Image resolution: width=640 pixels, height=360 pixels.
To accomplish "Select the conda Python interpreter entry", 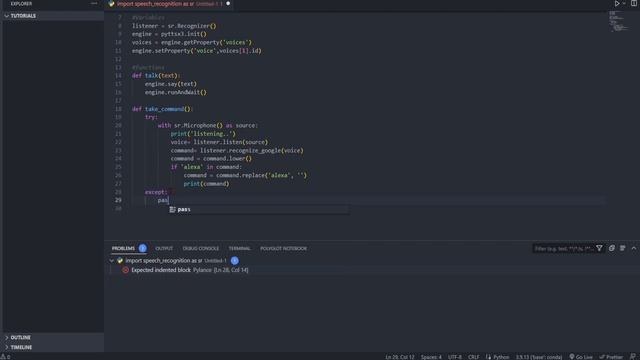I will pos(539,357).
